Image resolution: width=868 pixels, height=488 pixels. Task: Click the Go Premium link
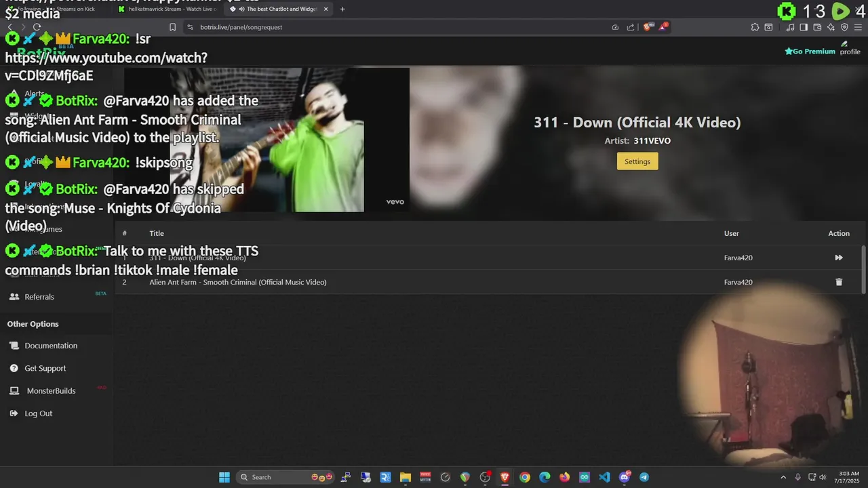point(810,52)
